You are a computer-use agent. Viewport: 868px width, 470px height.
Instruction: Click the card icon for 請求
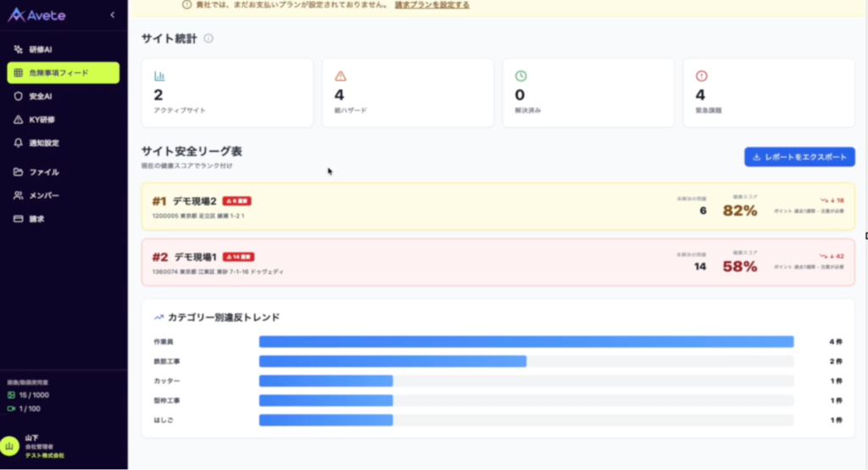[19, 219]
